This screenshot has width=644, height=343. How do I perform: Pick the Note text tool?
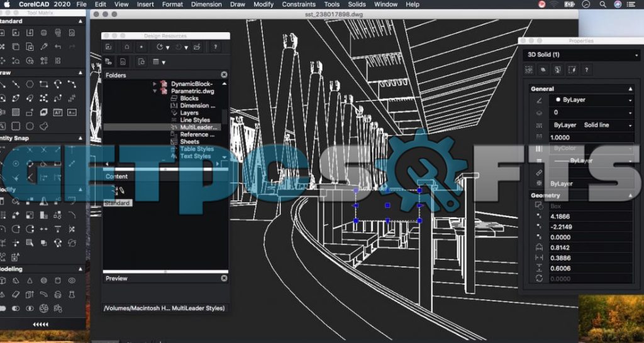(57, 112)
